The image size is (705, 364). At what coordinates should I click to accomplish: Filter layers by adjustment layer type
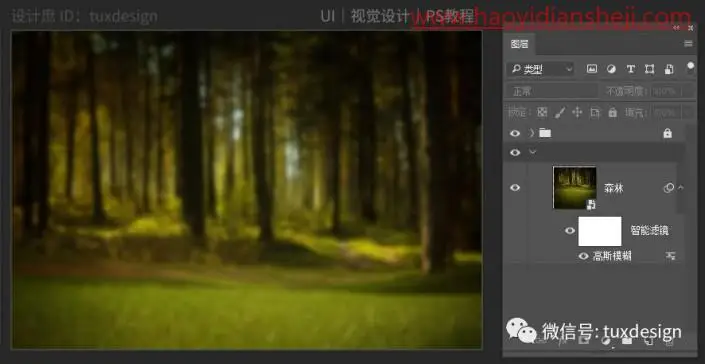[611, 69]
